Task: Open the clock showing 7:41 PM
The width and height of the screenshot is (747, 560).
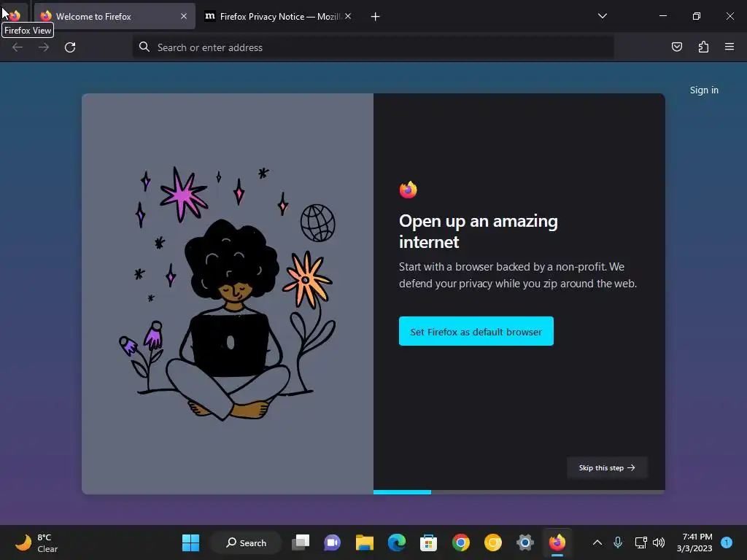Action: coord(694,542)
